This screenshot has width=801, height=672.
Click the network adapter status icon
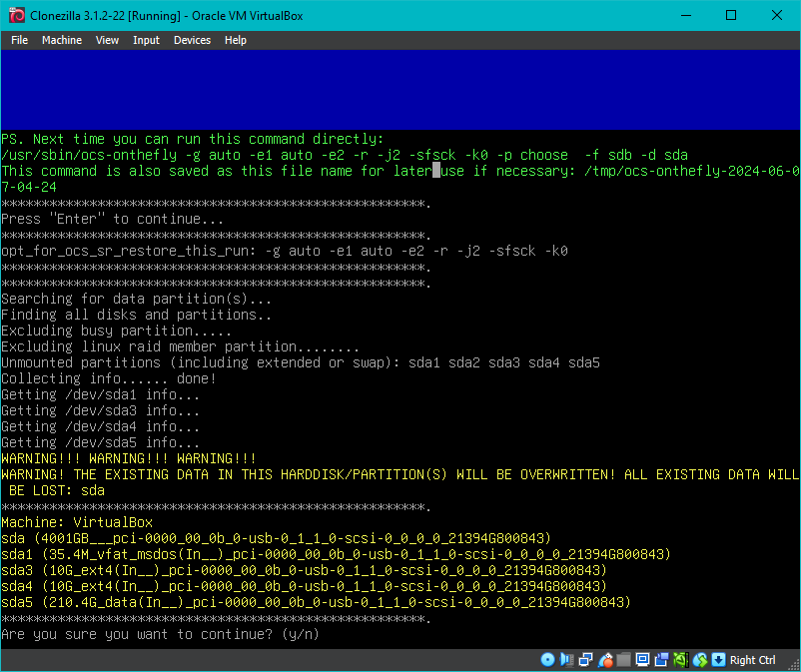click(x=584, y=660)
